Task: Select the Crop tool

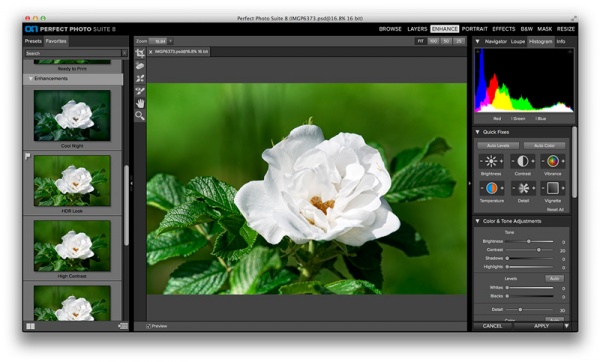Action: pos(140,54)
